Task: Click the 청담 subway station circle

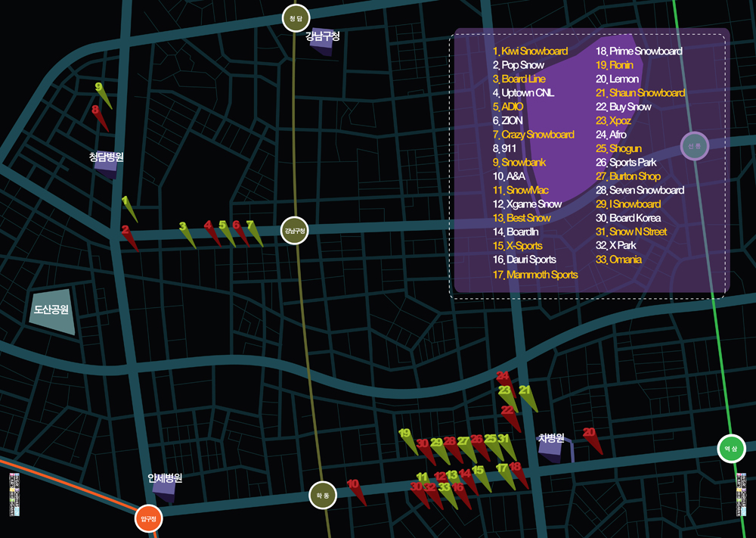Action: pos(296,18)
